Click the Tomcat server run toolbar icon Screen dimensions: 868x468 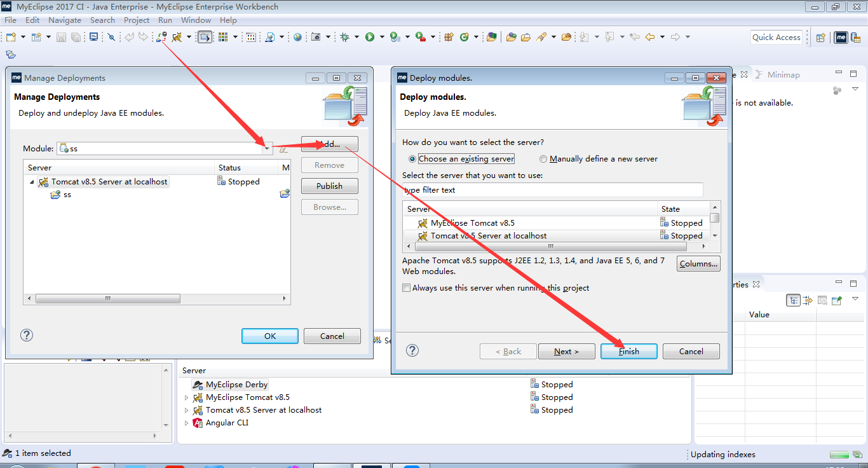point(177,37)
